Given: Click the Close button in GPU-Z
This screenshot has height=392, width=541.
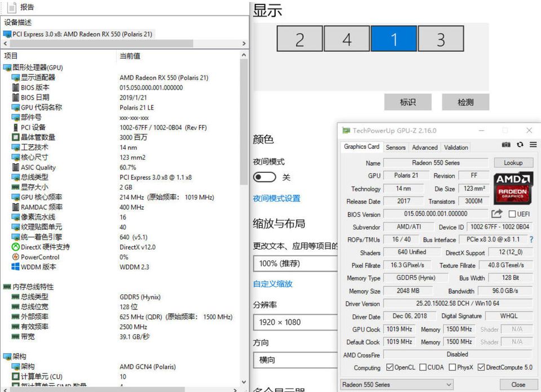Looking at the screenshot, I should tap(518, 385).
